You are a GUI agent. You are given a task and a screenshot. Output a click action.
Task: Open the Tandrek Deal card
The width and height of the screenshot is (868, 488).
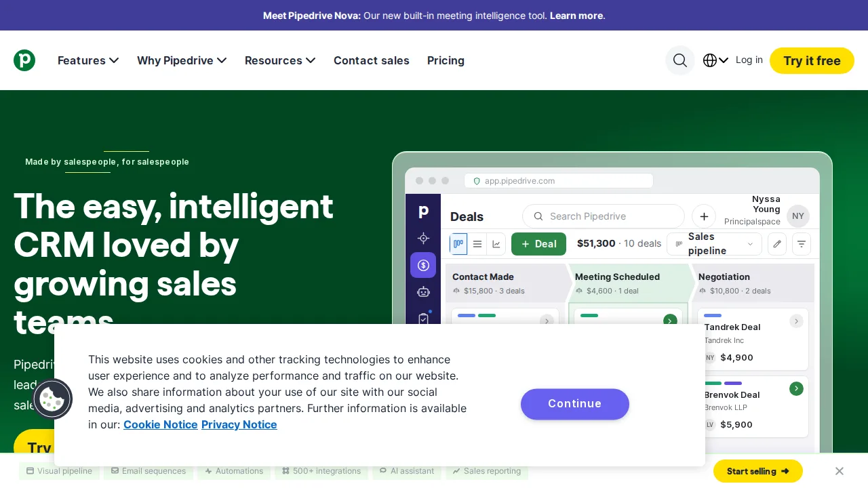click(753, 339)
